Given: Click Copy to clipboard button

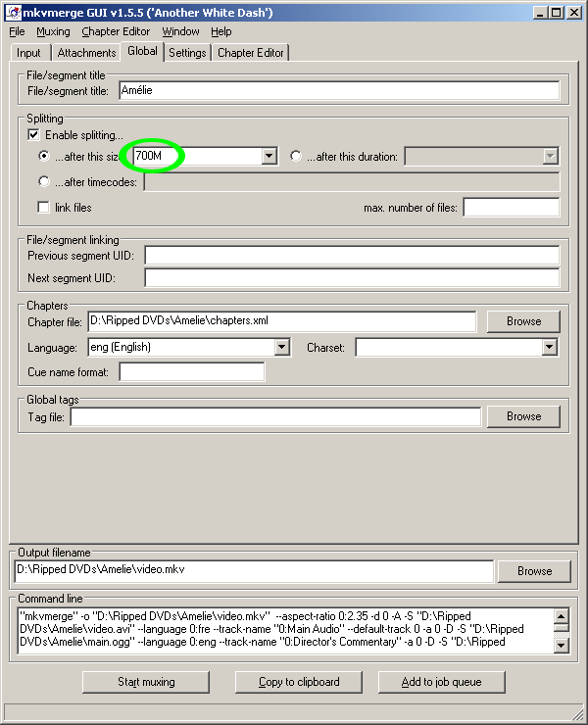Looking at the screenshot, I should tap(298, 682).
